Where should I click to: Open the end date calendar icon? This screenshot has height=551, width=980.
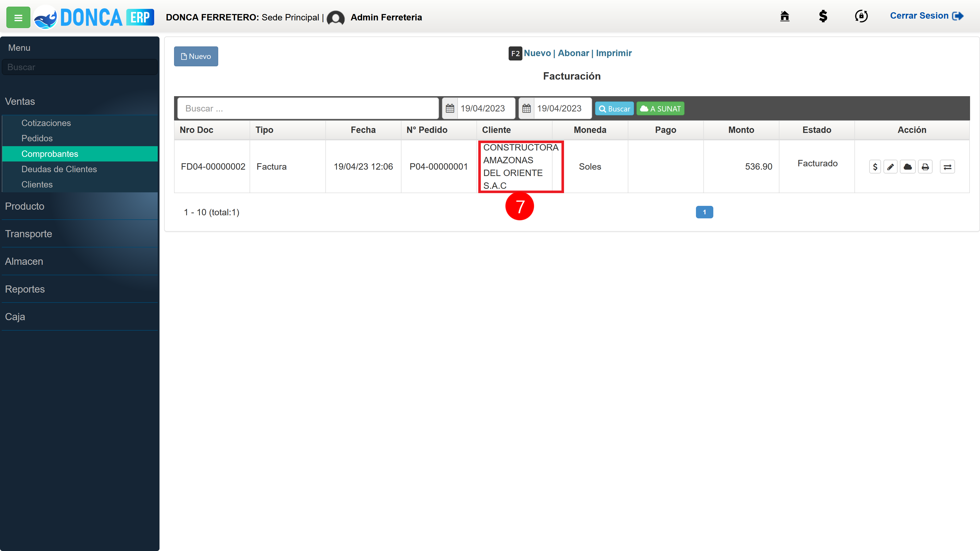pos(526,108)
